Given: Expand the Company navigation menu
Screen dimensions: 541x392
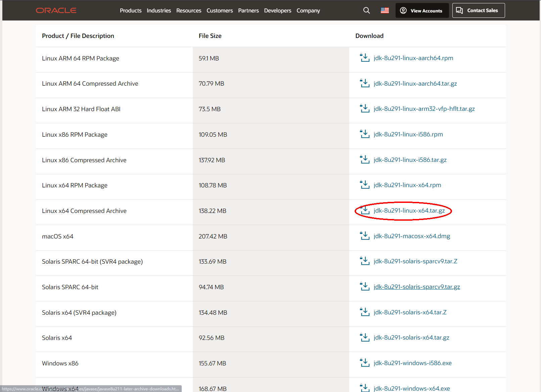Looking at the screenshot, I should [308, 10].
